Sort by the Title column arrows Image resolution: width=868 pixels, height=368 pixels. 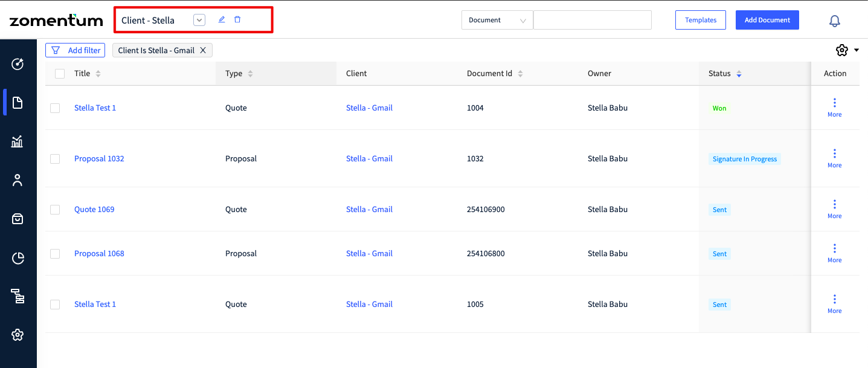tap(98, 74)
